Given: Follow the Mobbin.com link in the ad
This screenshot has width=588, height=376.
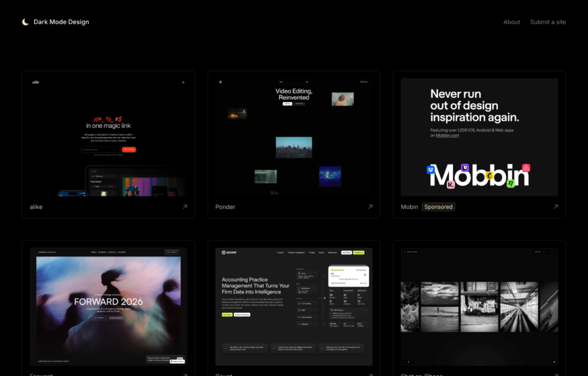Looking at the screenshot, I should tap(448, 135).
